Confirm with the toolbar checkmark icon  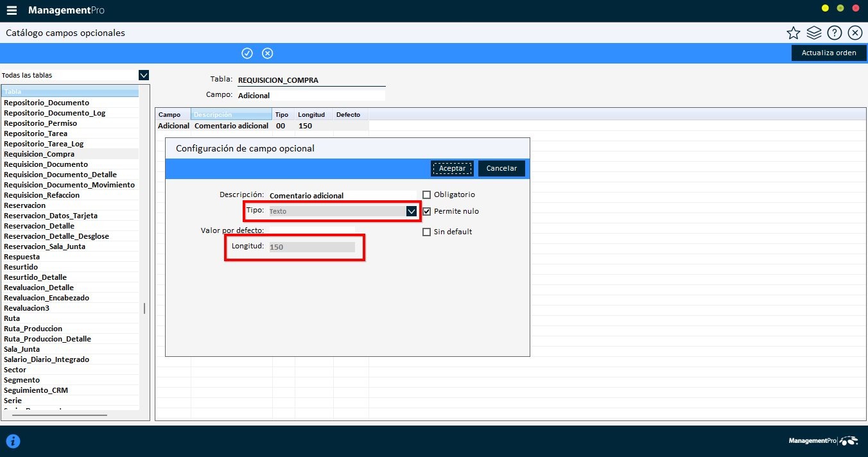(x=247, y=53)
